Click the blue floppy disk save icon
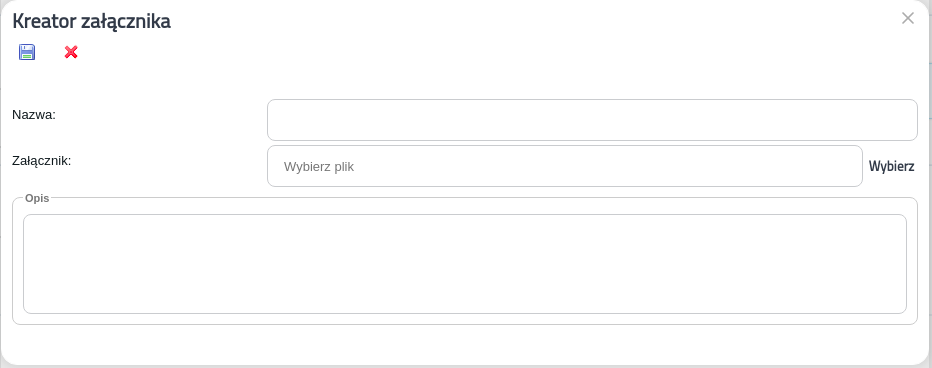Viewport: 932px width, 368px height. tap(27, 52)
